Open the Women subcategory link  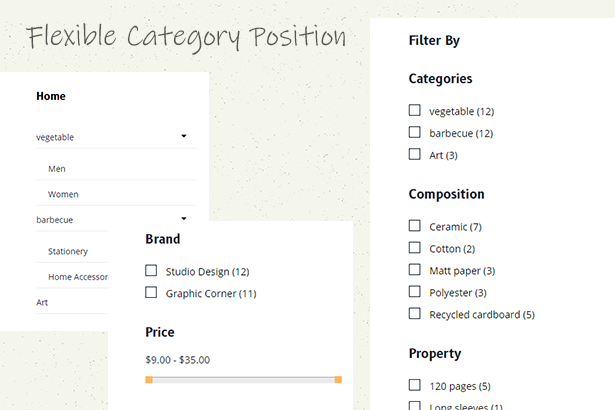point(63,194)
